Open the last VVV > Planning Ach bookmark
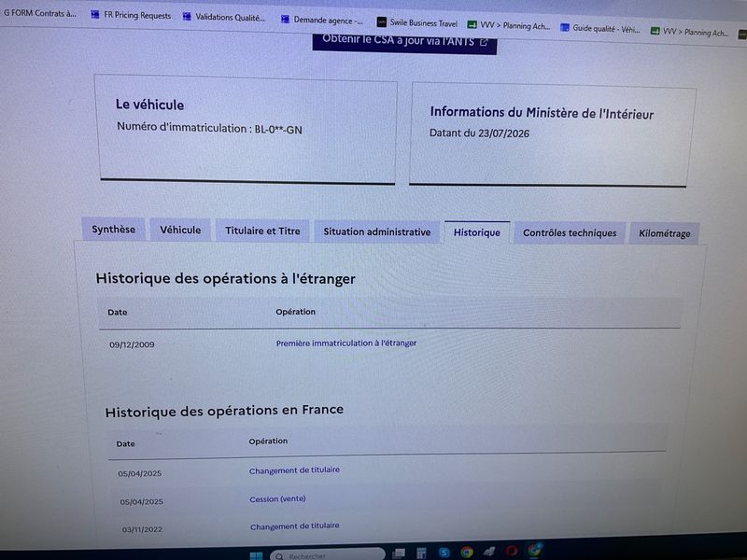Screen dimensions: 747x560 689,32
